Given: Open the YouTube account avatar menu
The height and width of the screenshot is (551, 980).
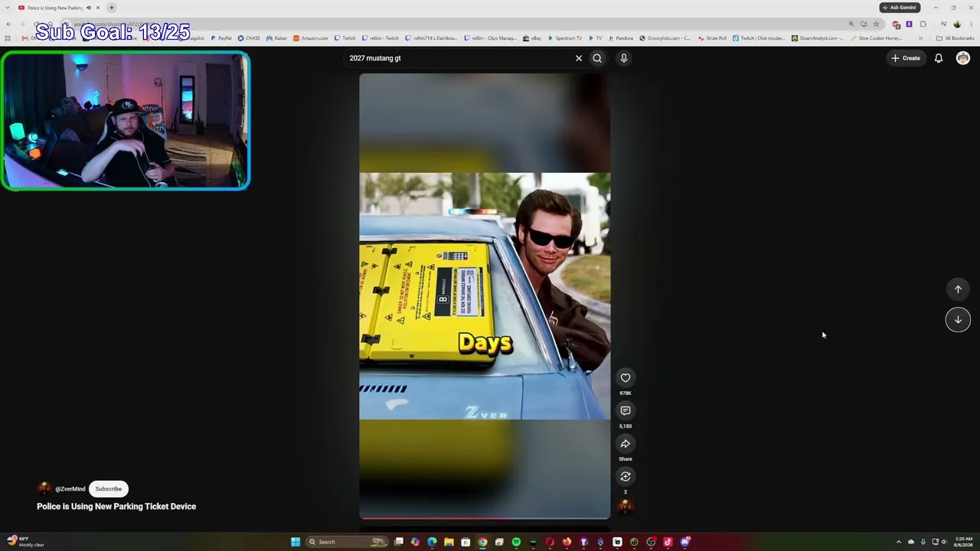Looking at the screenshot, I should (963, 58).
